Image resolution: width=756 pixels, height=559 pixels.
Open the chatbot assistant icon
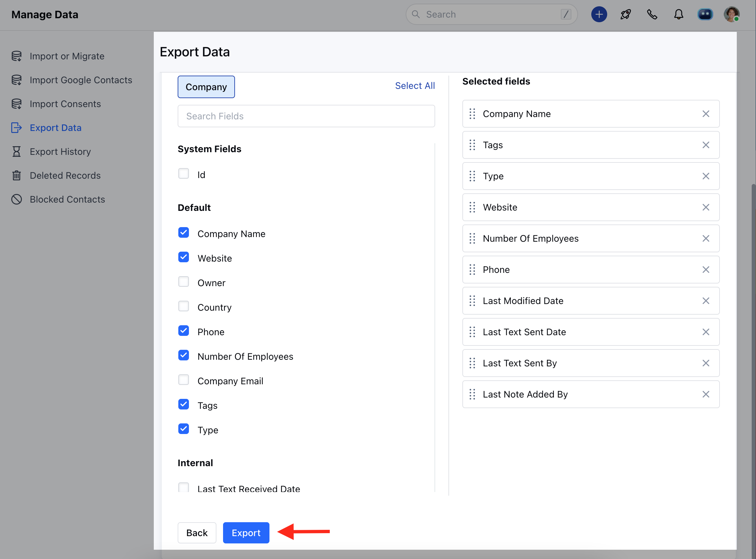point(705,15)
